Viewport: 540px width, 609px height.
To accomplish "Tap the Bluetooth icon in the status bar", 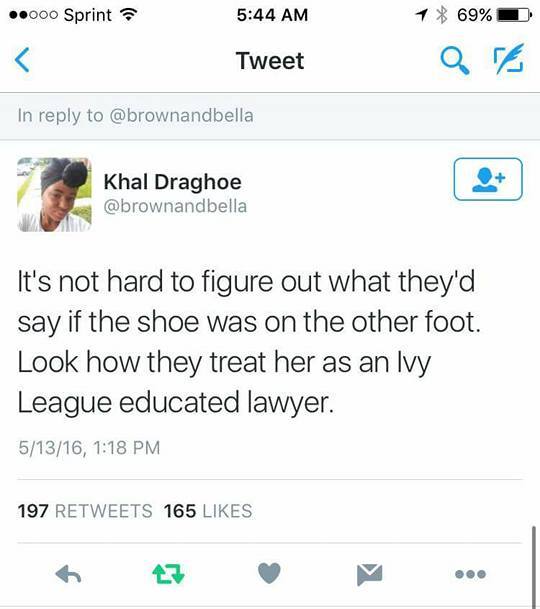I will tap(441, 15).
